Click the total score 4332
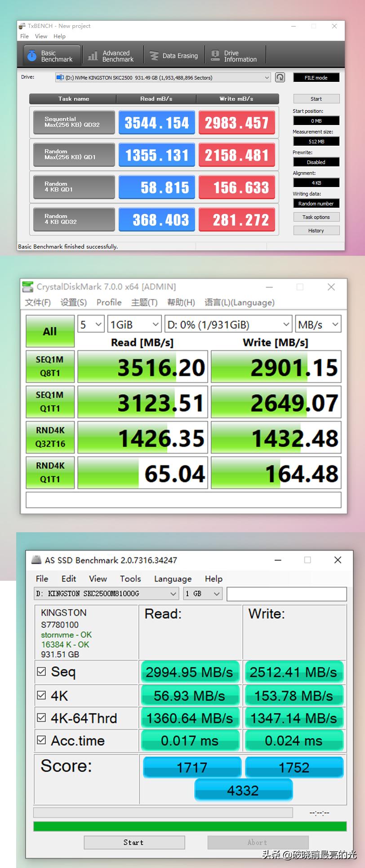Image resolution: width=365 pixels, height=868 pixels. [243, 790]
